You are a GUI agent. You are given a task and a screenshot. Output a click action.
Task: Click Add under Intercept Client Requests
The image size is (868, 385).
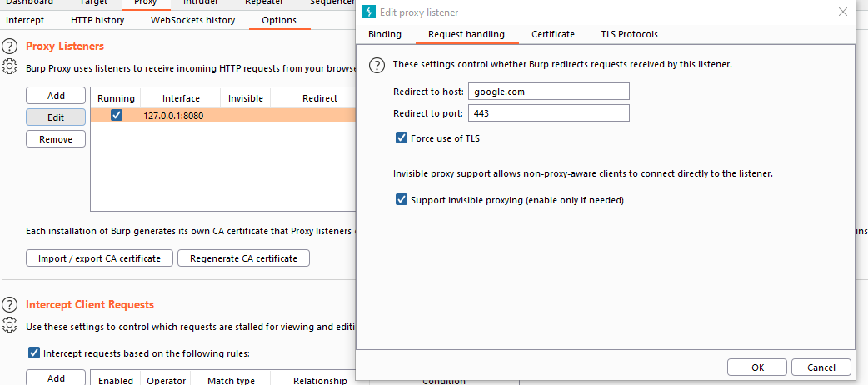(56, 377)
